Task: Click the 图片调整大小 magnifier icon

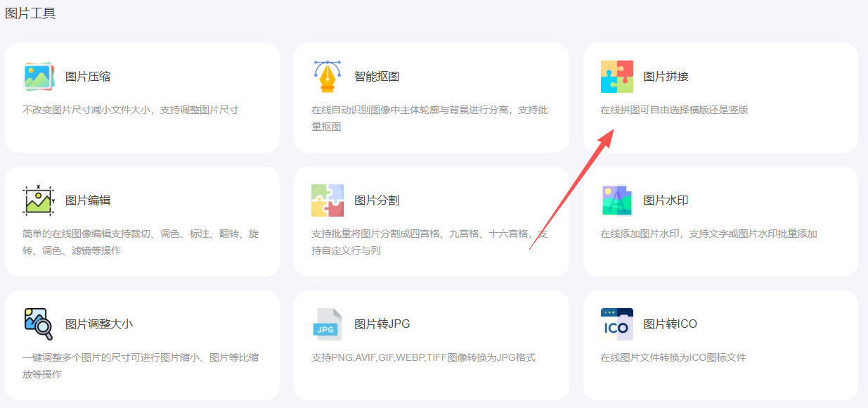Action: click(39, 324)
